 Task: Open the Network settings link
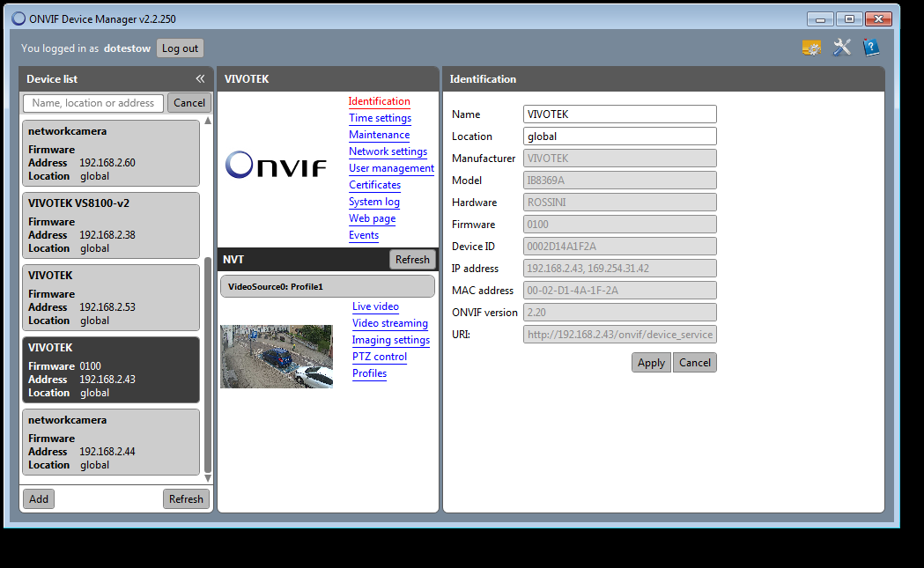(388, 151)
